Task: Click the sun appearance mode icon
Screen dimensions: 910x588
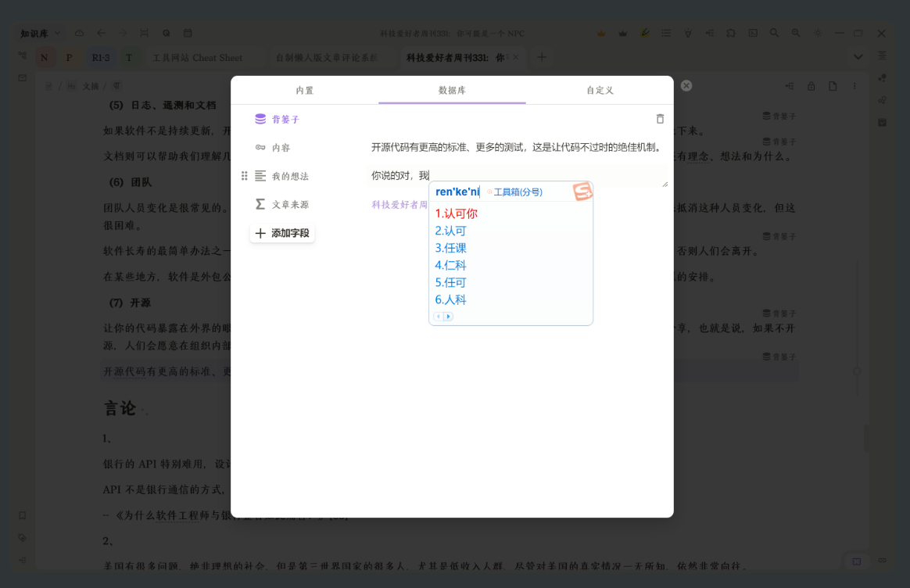Action: click(x=818, y=33)
